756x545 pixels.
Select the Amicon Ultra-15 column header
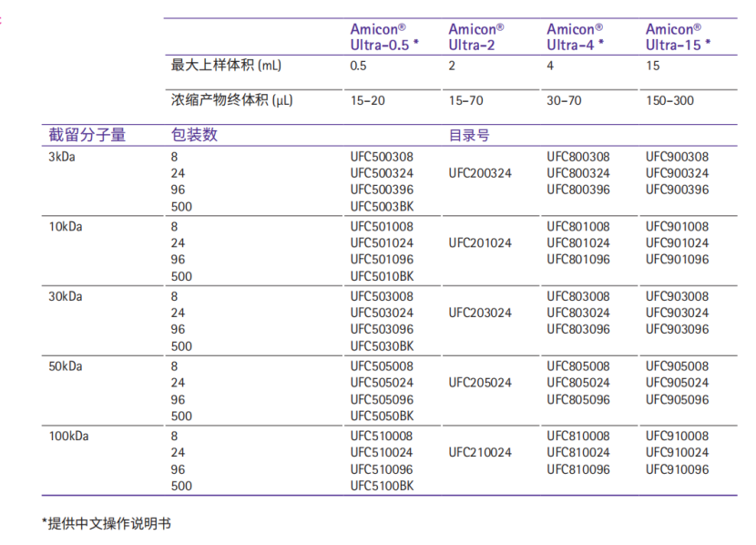pyautogui.click(x=678, y=36)
